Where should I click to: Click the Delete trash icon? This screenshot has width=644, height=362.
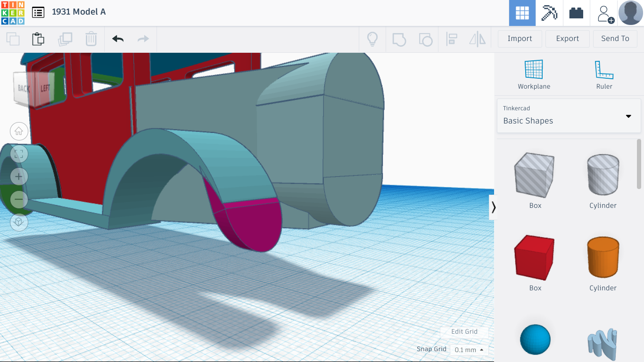click(91, 39)
